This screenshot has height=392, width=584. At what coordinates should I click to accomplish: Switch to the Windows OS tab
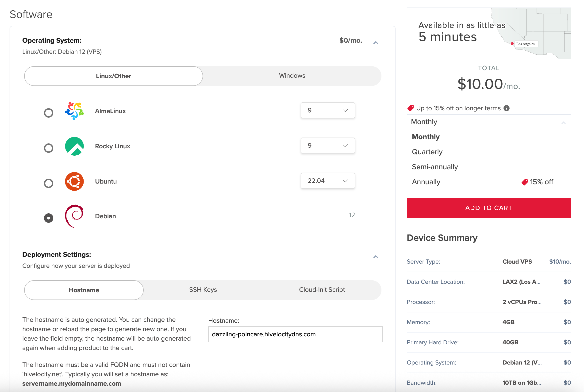[x=292, y=76]
